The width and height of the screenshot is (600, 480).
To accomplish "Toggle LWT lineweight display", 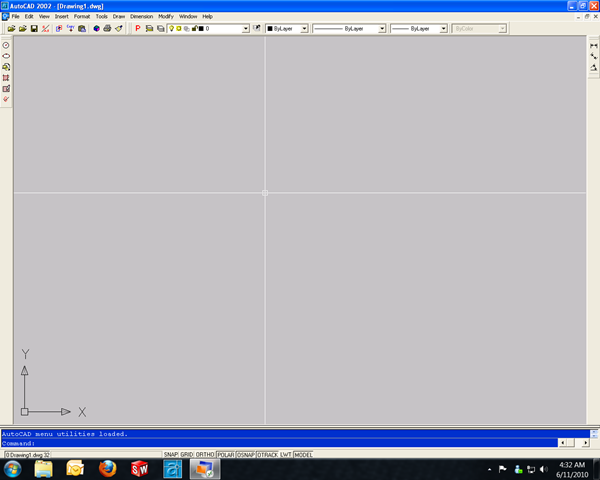I will coord(286,455).
